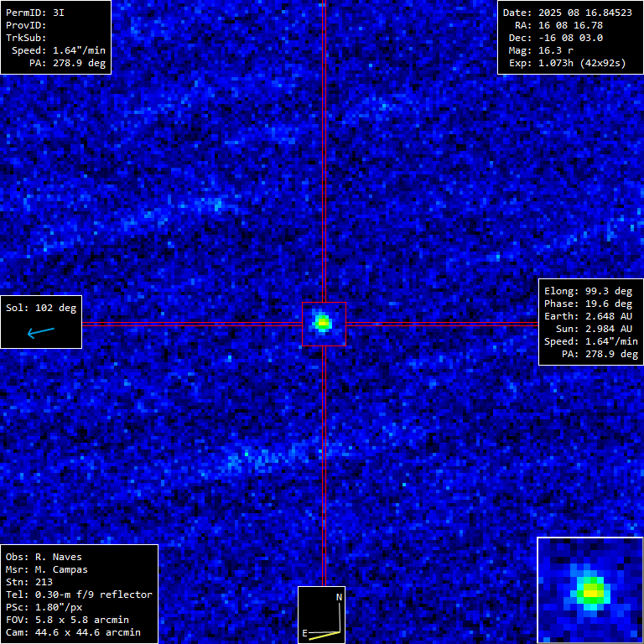The image size is (644, 644).
Task: Select the 'Msr: M. Campas' line
Action: click(x=46, y=569)
